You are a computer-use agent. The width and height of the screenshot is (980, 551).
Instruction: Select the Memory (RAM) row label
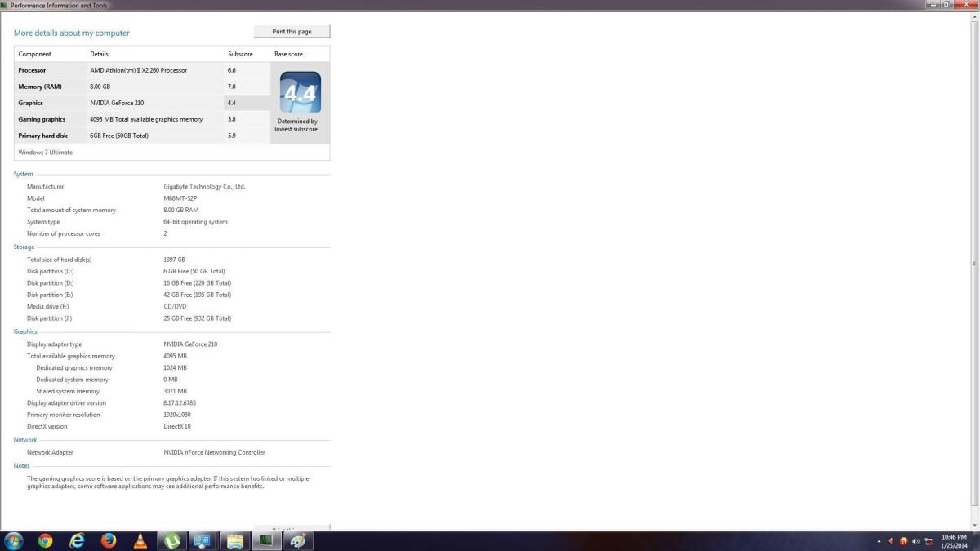(x=40, y=87)
